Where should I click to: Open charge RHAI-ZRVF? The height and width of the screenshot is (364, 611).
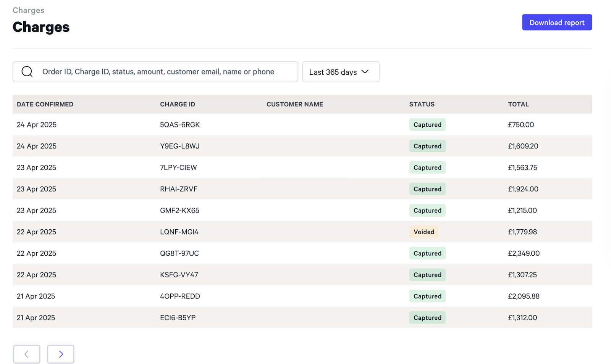(x=179, y=189)
